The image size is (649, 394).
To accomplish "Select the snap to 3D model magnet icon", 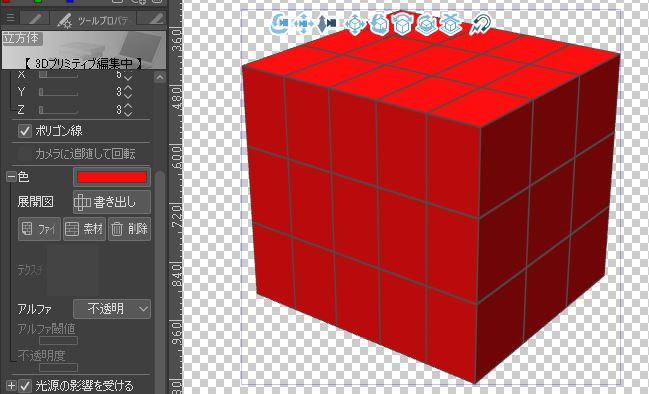I will click(481, 24).
